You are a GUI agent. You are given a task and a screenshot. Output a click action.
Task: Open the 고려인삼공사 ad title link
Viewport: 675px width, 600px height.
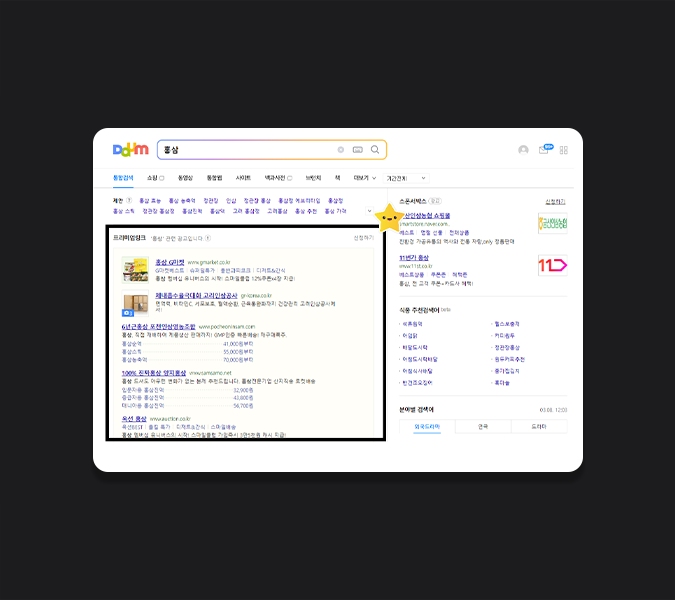196,296
